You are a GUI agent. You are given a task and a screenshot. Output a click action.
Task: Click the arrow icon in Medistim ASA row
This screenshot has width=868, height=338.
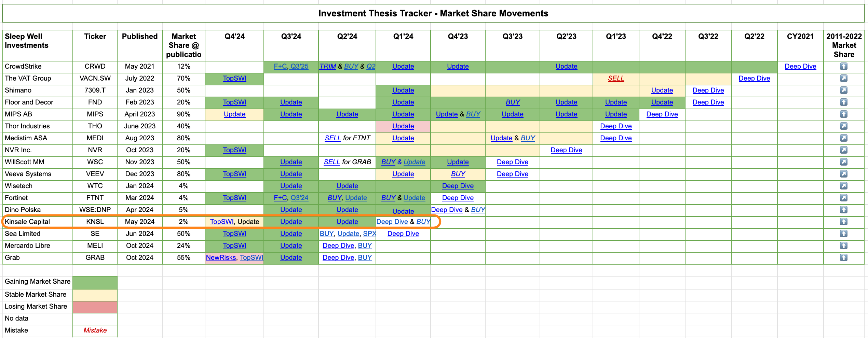[x=843, y=138]
